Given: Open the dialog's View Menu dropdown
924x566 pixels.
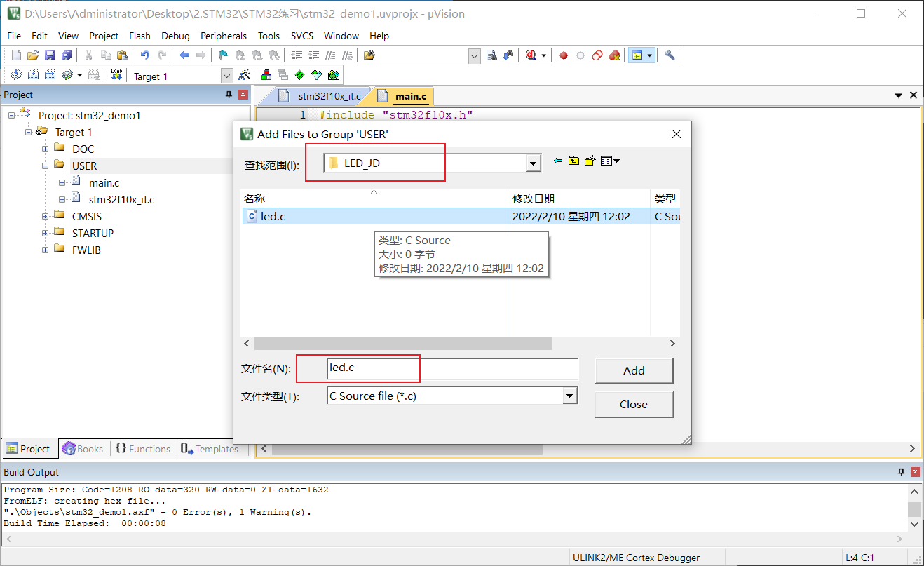Looking at the screenshot, I should [610, 161].
